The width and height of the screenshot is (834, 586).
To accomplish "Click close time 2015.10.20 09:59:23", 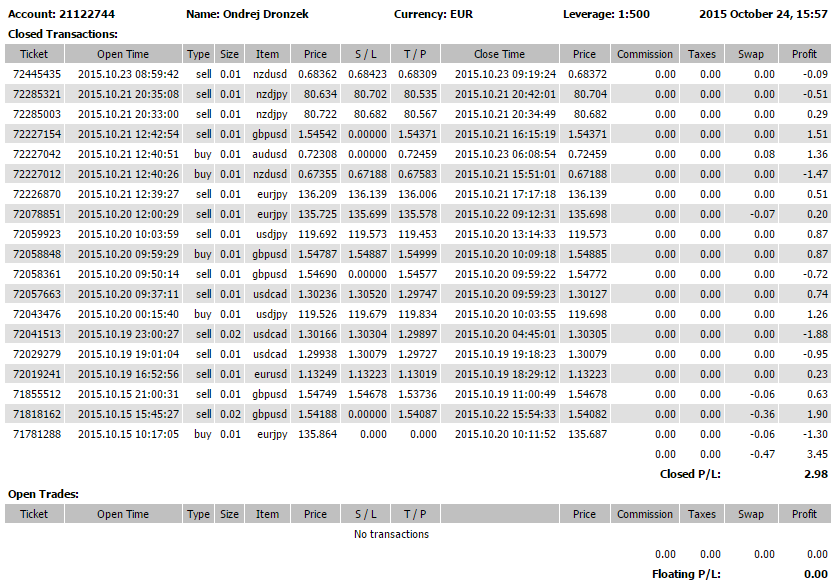I will click(x=505, y=294).
